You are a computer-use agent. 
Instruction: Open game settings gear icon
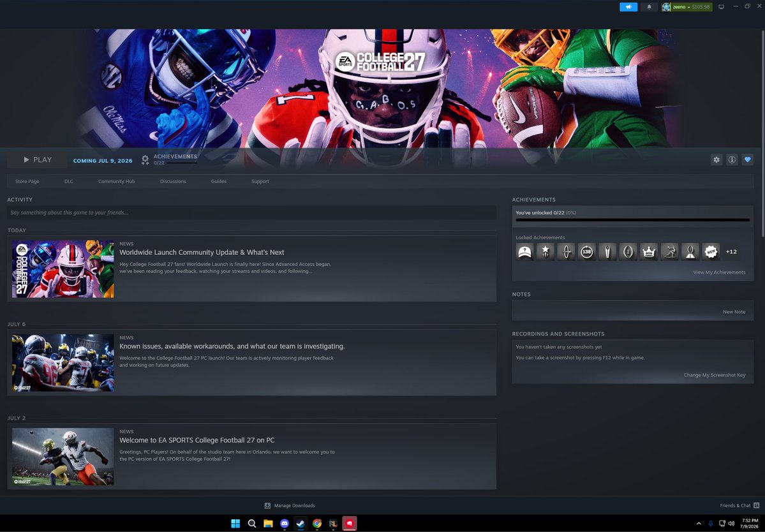[x=717, y=159]
